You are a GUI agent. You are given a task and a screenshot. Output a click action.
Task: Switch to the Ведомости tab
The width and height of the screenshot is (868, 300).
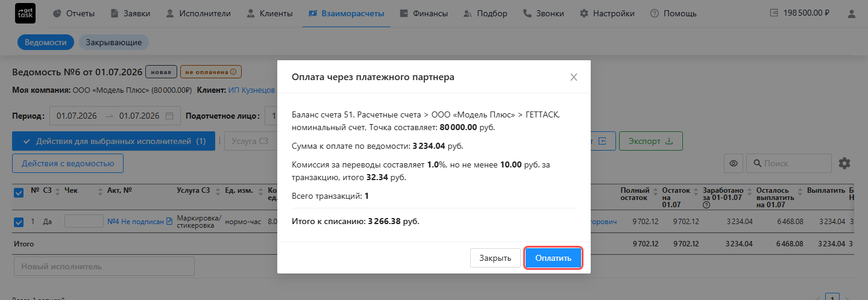(x=46, y=42)
